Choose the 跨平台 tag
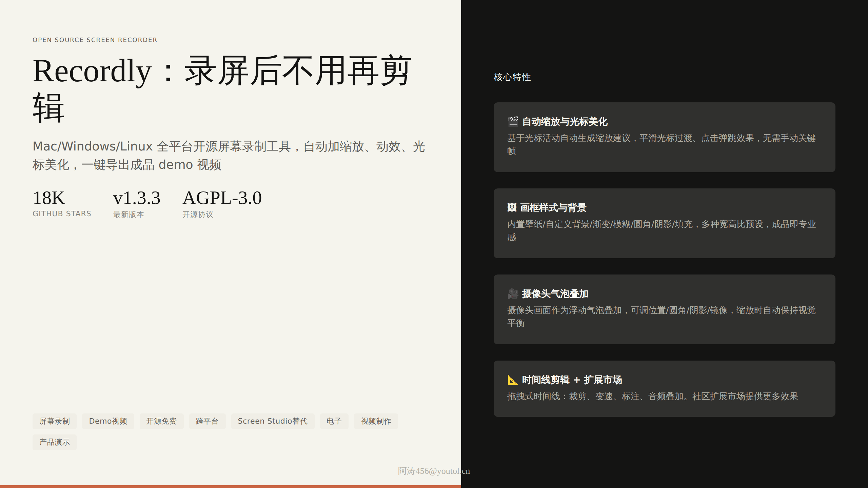The width and height of the screenshot is (868, 488). 207,421
